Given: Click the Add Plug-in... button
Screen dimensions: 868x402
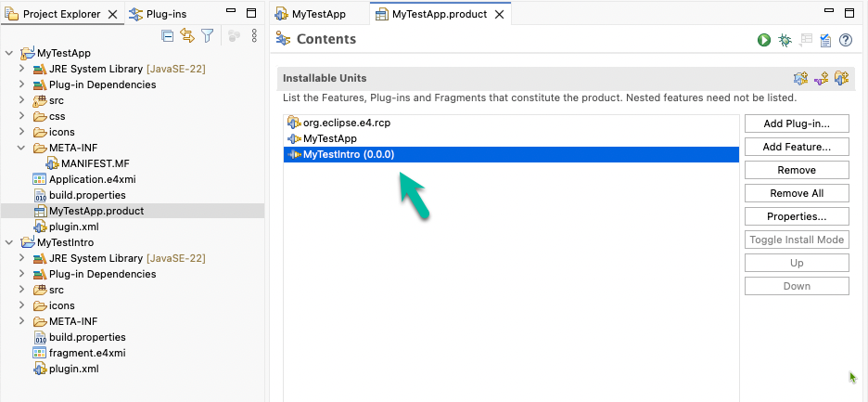Looking at the screenshot, I should pos(797,123).
